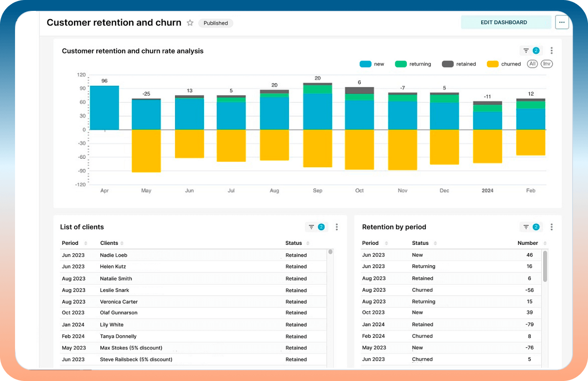The image size is (588, 381).
Task: Click the Published status badge
Action: (x=215, y=23)
